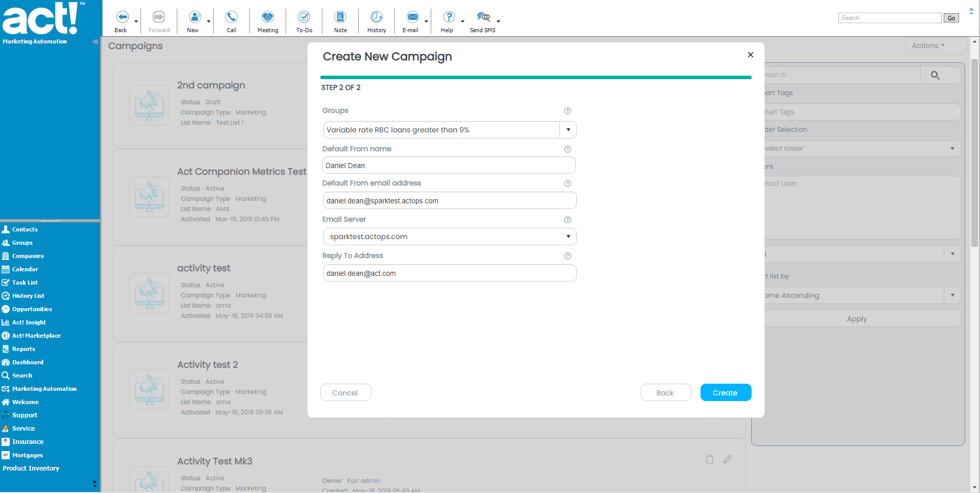This screenshot has width=980, height=493.
Task: Click the Apply filter button
Action: click(x=857, y=319)
